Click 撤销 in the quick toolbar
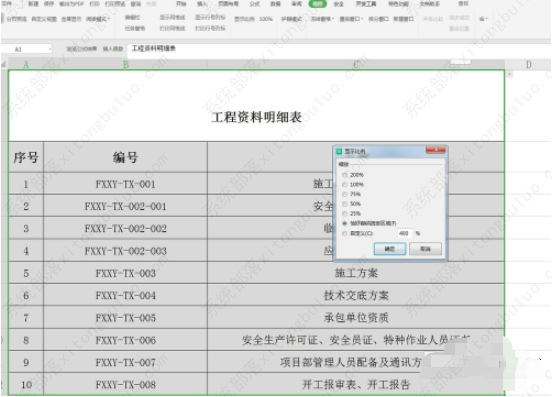The height and width of the screenshot is (397, 552). pos(136,4)
